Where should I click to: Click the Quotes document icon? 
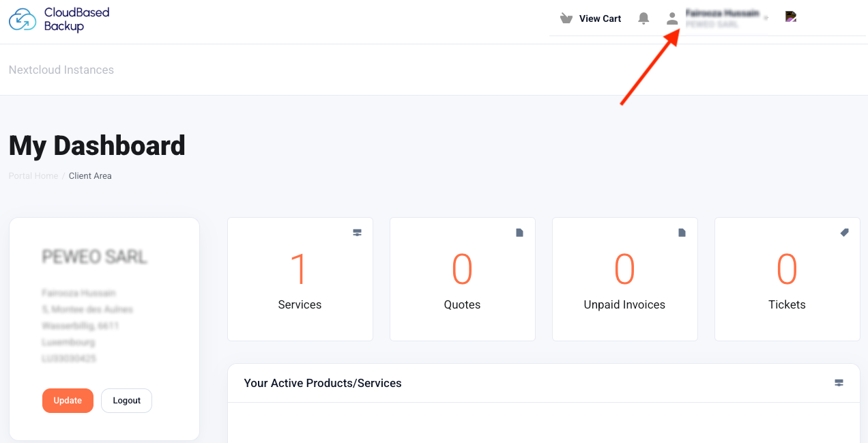[519, 232]
